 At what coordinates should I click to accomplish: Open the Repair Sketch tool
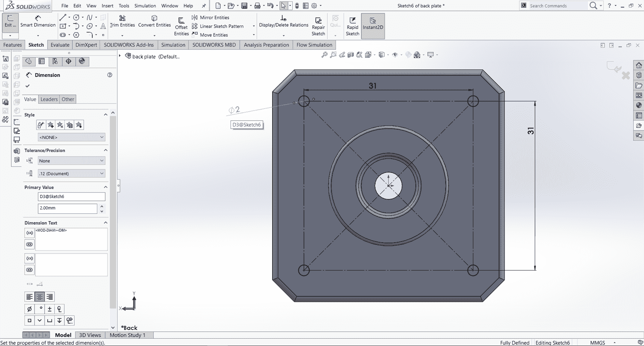tap(318, 25)
